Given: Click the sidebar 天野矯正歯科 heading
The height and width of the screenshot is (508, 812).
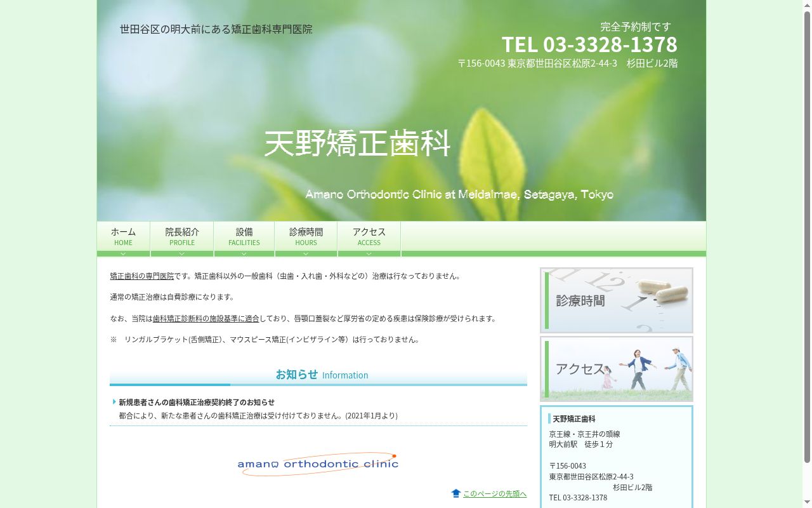Looking at the screenshot, I should [x=574, y=419].
